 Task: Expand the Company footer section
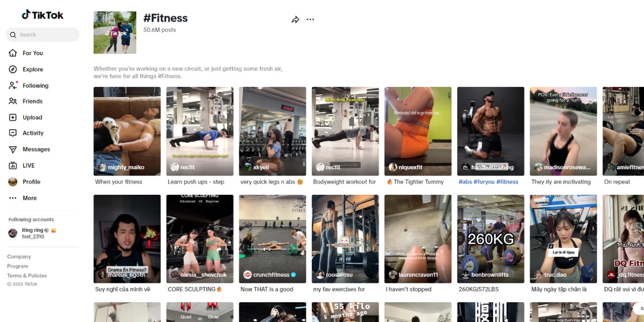(19, 257)
